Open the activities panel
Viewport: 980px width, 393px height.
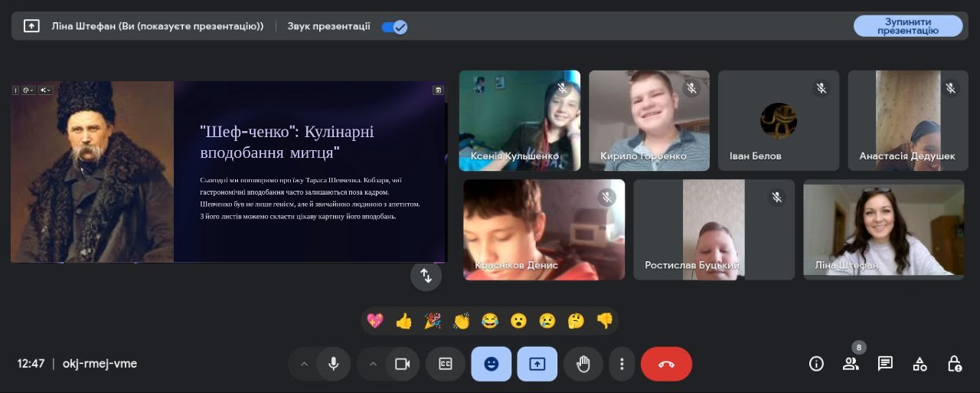(920, 364)
